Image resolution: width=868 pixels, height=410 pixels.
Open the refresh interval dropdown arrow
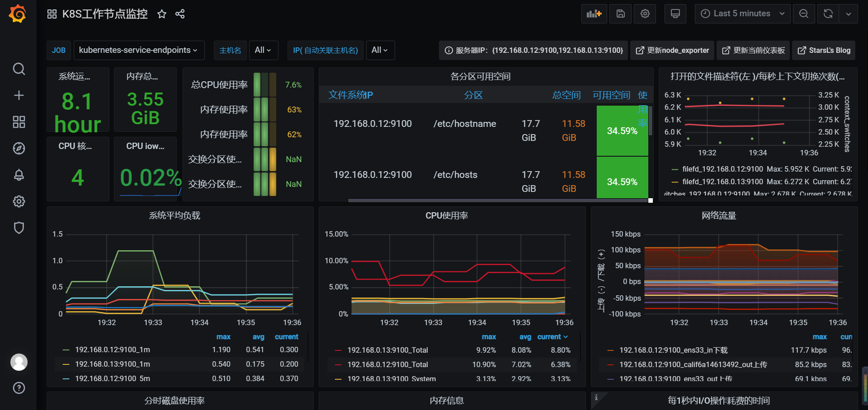tap(848, 14)
